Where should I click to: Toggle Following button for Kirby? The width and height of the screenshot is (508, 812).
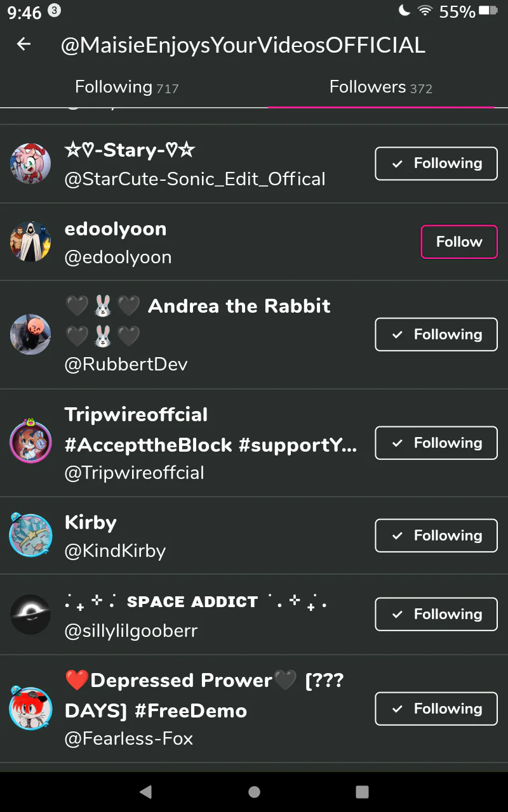(x=436, y=535)
